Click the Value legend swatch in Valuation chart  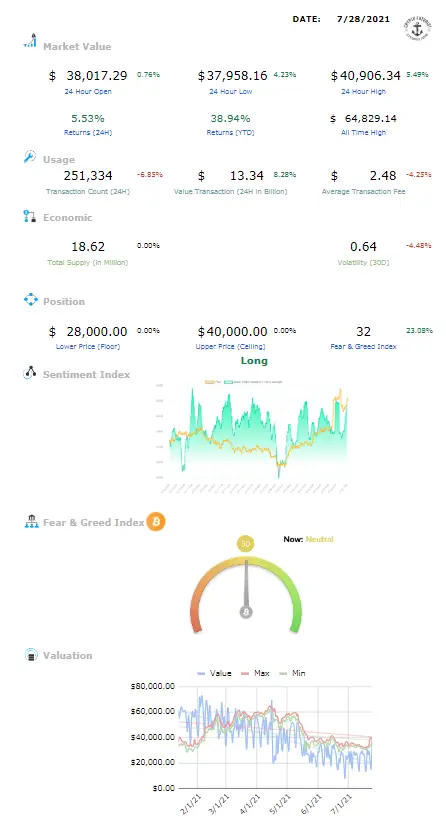[201, 674]
